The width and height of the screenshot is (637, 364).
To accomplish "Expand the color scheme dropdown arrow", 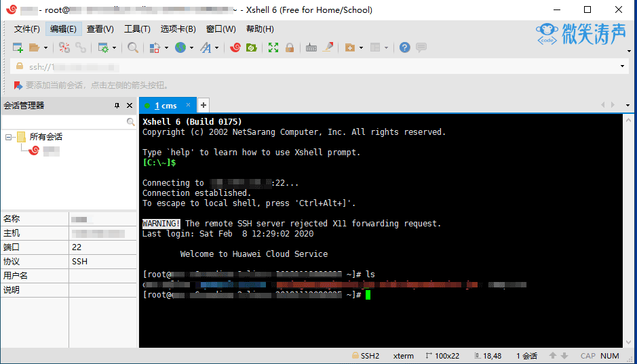I will click(x=166, y=48).
